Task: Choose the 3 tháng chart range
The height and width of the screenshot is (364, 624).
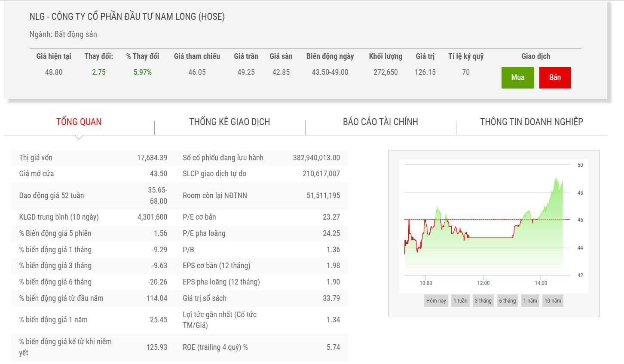Action: [483, 301]
